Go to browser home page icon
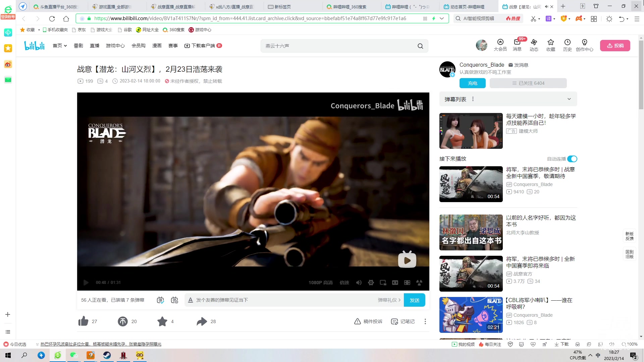The width and height of the screenshot is (644, 362). 66,19
